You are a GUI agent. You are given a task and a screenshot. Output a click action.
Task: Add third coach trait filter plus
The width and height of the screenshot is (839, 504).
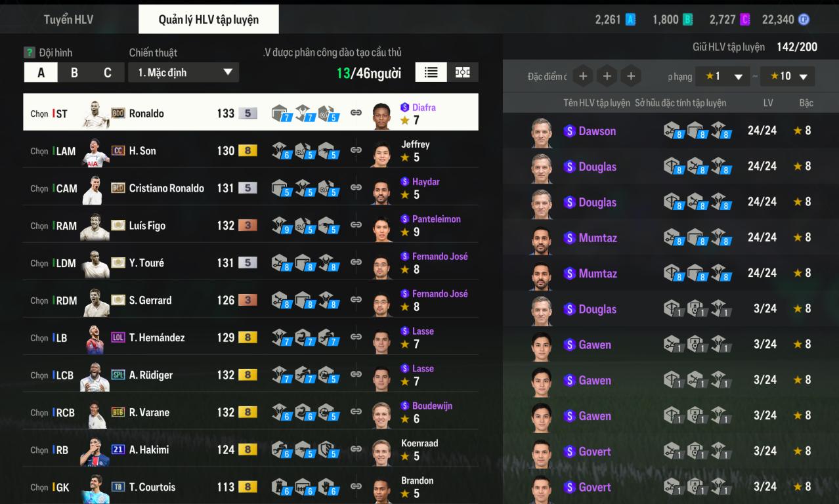pos(631,77)
